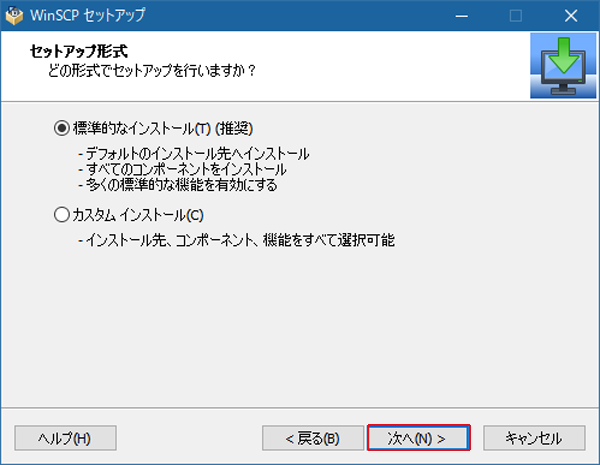Screen dimensions: 600x465
Task: Go back using the 戻る(B) button
Action: tap(311, 438)
